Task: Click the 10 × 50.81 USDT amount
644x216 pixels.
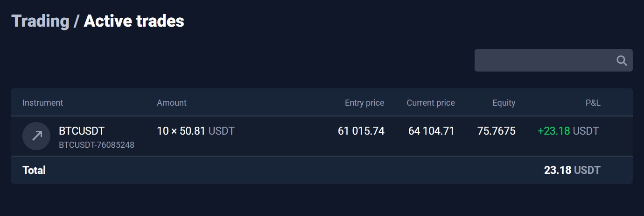Action: 196,131
